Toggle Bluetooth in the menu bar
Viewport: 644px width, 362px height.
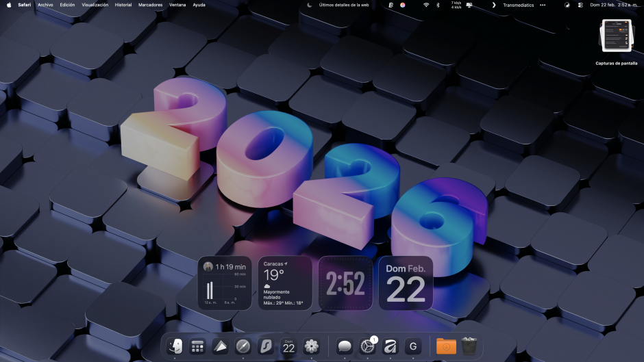click(x=438, y=5)
